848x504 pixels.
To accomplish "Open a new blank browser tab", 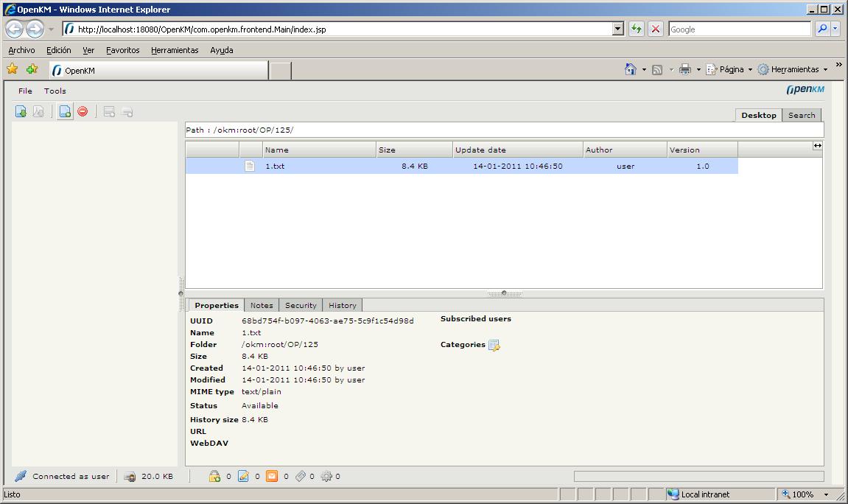I will click(x=280, y=71).
